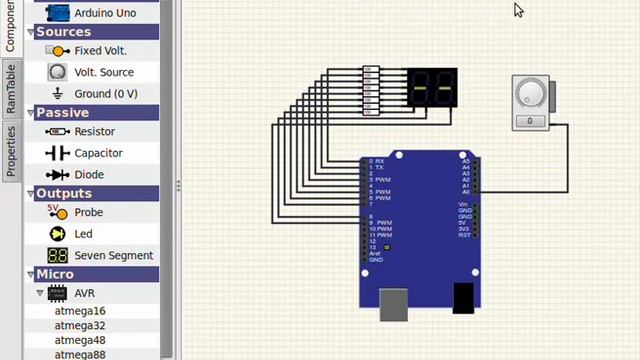Click the Arduino Uno label

[x=105, y=13]
